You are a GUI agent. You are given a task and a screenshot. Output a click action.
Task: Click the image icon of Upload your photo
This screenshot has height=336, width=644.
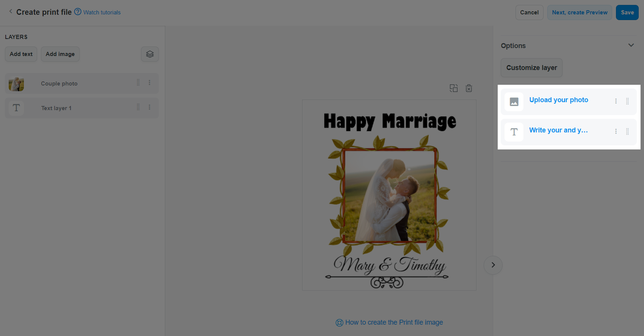[514, 102]
